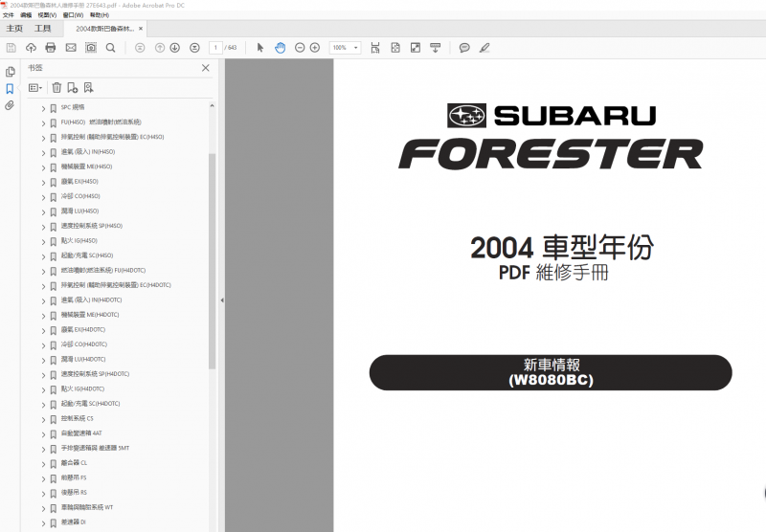Screen dimensions: 766x532
Task: Click the read mode icon
Action: pyautogui.click(x=436, y=48)
